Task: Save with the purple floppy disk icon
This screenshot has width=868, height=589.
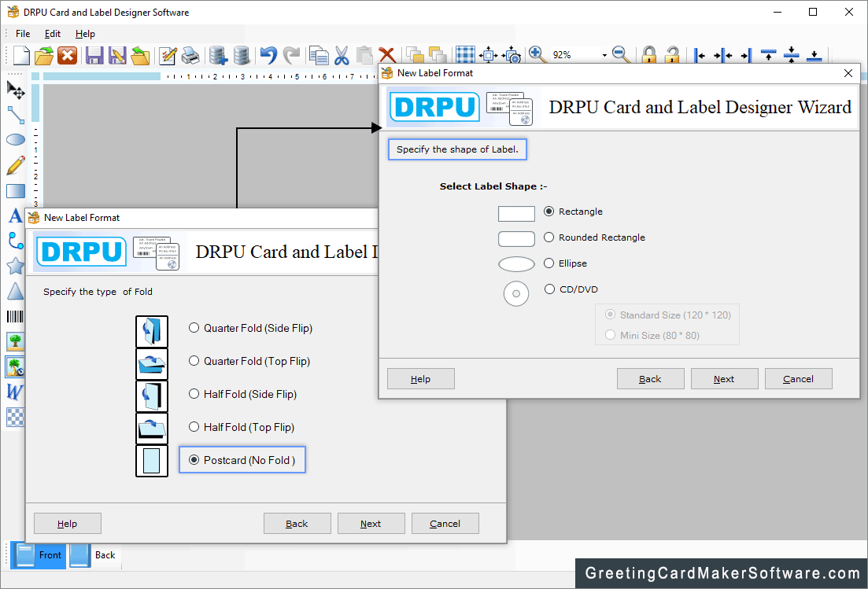Action: point(94,55)
